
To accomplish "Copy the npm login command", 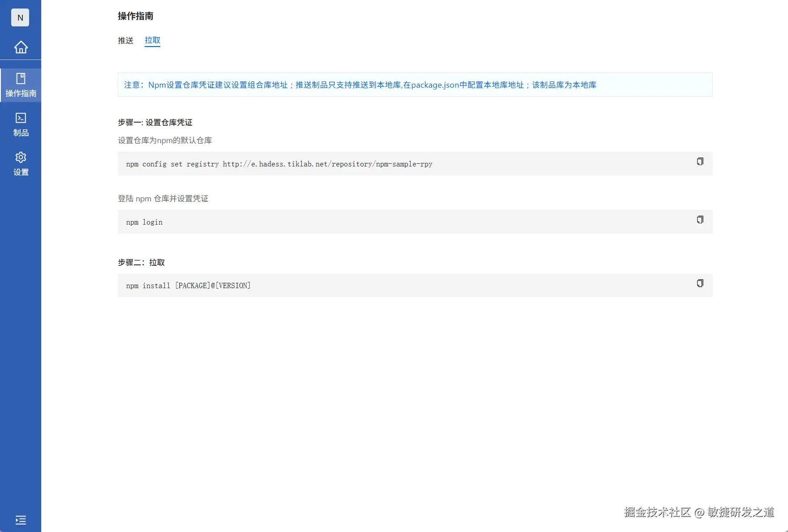I will pyautogui.click(x=700, y=220).
